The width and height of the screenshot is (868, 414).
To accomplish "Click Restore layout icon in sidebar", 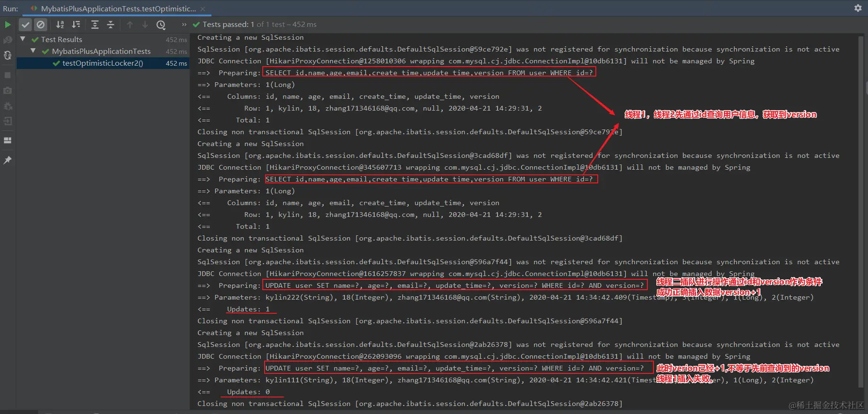I will coord(8,140).
